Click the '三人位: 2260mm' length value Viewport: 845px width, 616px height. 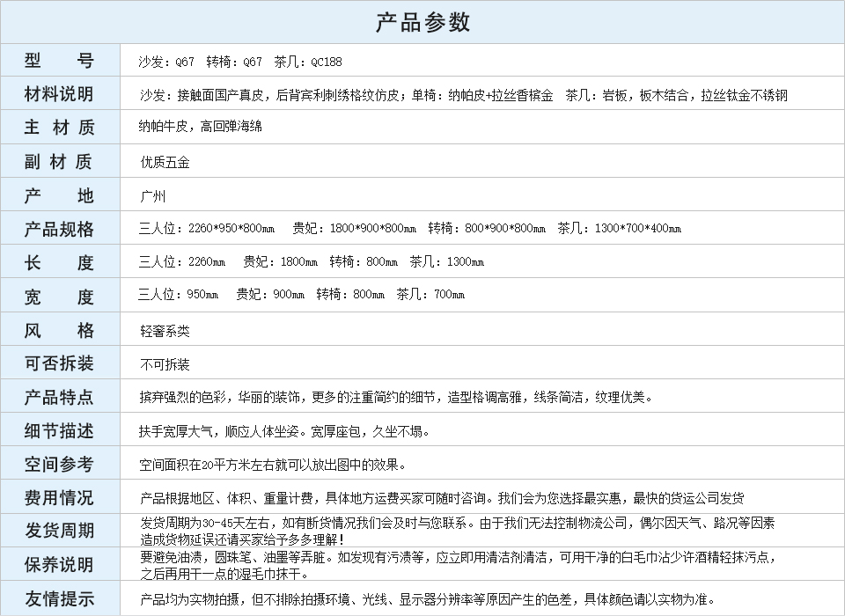182,261
